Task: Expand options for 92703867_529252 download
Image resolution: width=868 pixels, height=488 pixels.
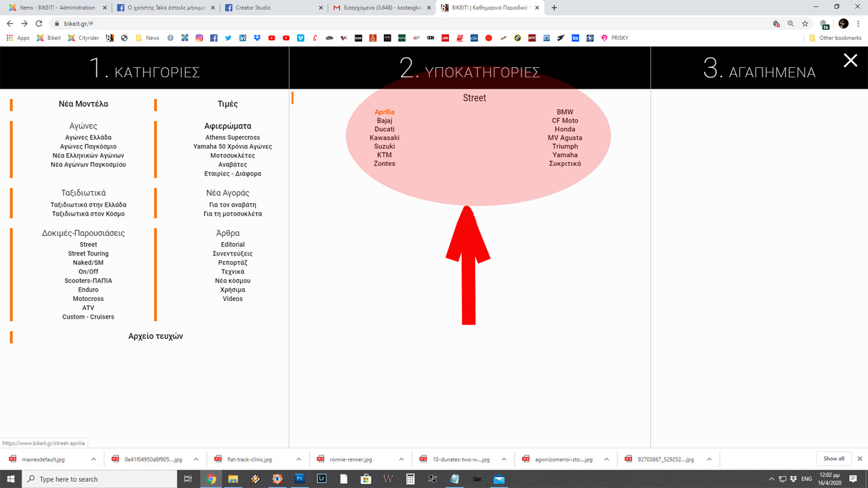Action: pos(709,459)
